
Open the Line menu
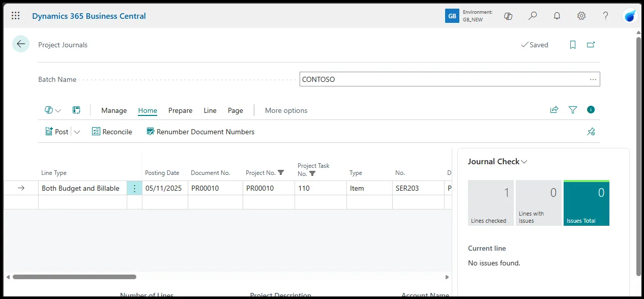(210, 110)
